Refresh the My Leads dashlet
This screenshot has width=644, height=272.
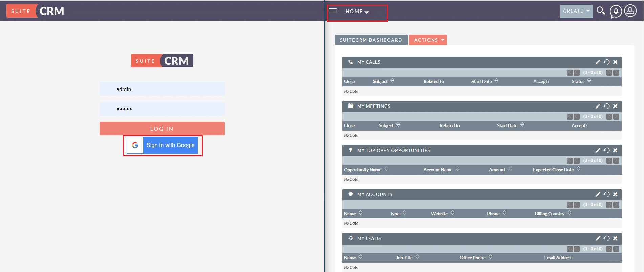(x=606, y=238)
